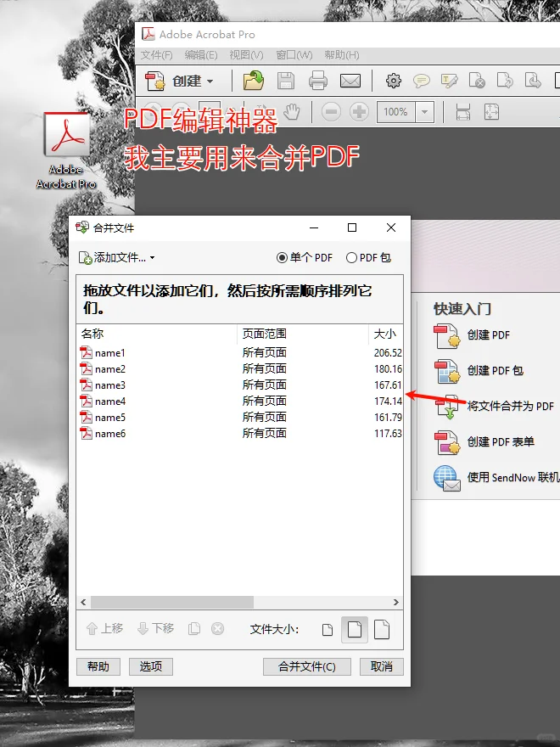Image resolution: width=560 pixels, height=747 pixels.
Task: Open the 视图(V) menu
Action: [x=246, y=55]
